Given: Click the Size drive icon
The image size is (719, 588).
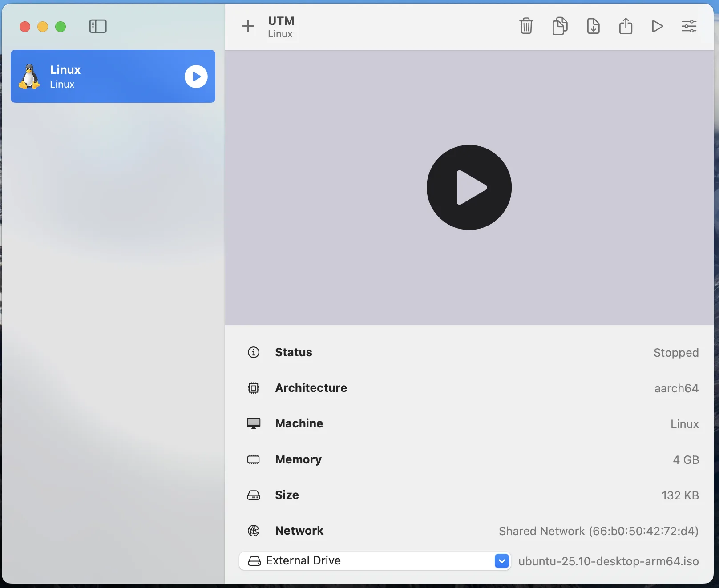Looking at the screenshot, I should [254, 495].
